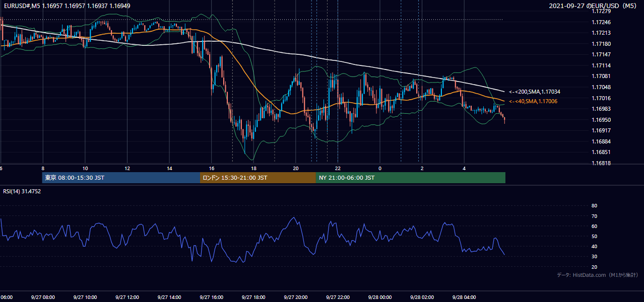This screenshot has height=302, width=644.
Task: Click price axis value 1.17279
Action: (x=601, y=11)
